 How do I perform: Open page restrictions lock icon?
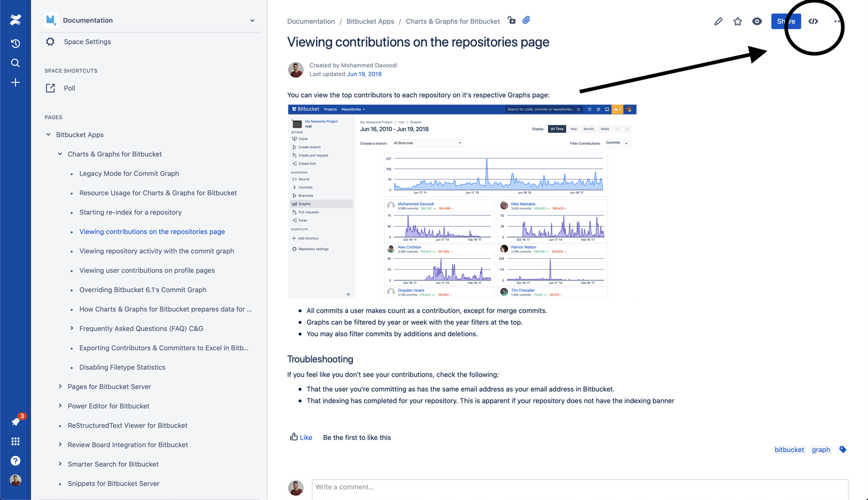point(511,21)
